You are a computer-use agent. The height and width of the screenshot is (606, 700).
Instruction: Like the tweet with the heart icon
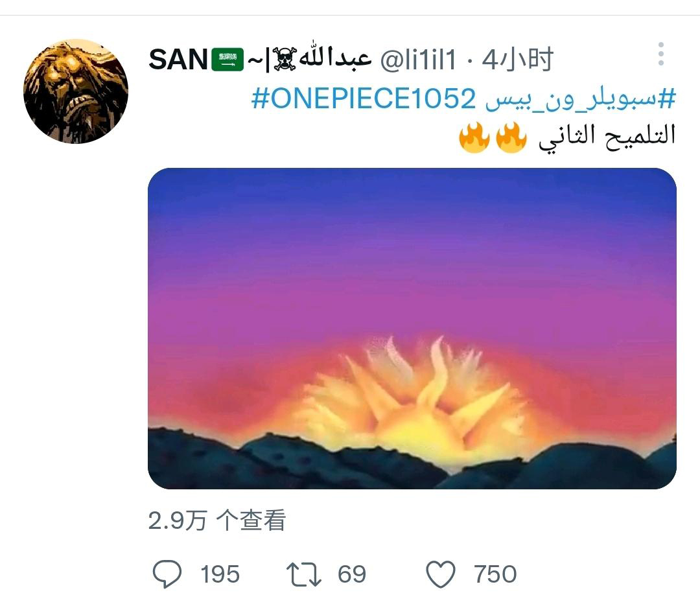(441, 574)
